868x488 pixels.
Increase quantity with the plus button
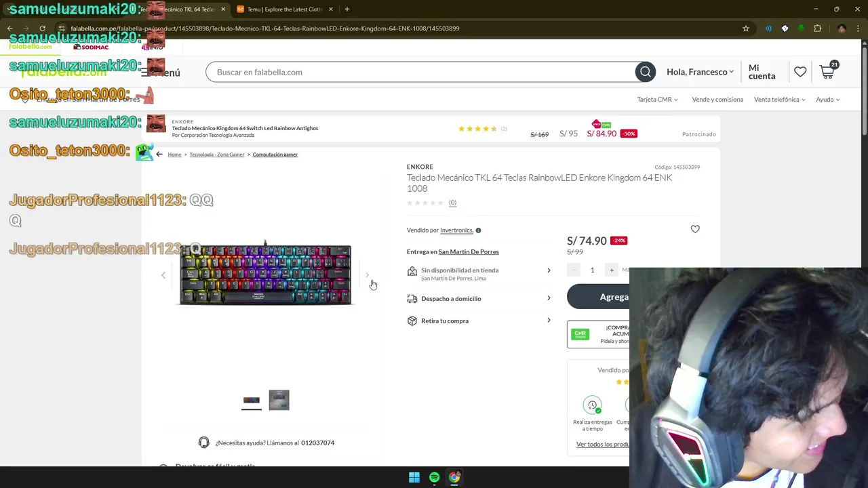click(x=611, y=270)
